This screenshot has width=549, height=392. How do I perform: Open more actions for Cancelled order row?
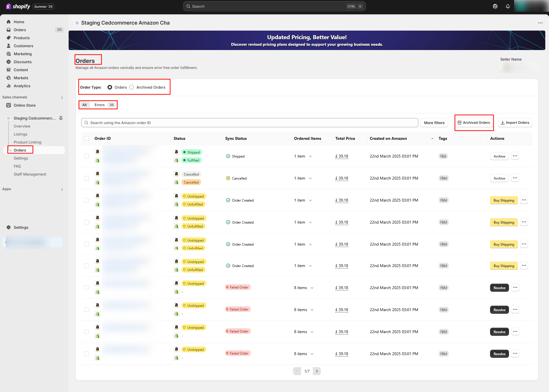[515, 178]
